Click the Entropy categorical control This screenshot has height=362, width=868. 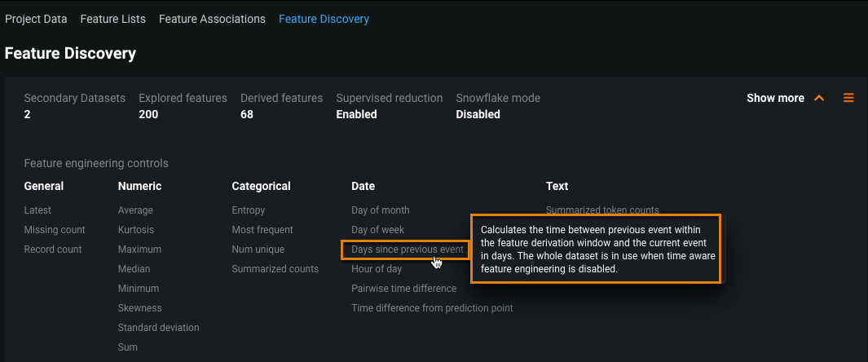pyautogui.click(x=248, y=210)
